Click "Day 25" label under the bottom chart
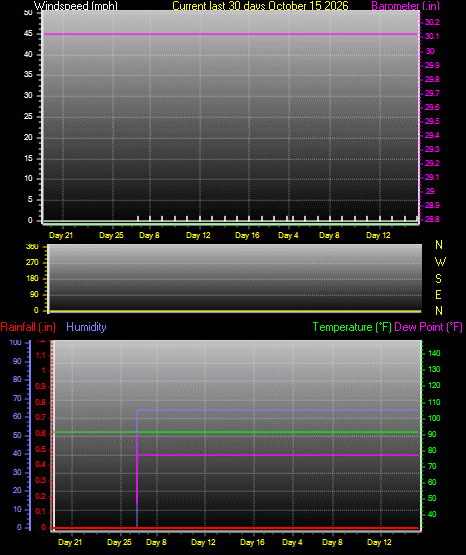 [119, 542]
